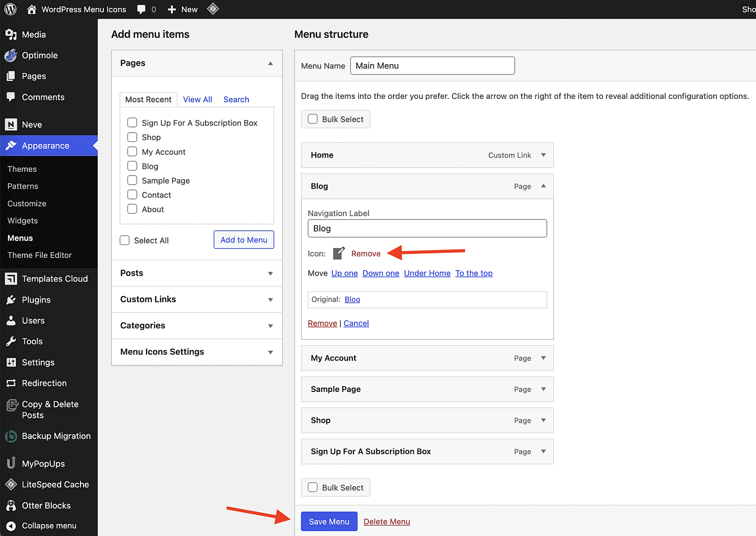Click the Menu Name input field

432,66
